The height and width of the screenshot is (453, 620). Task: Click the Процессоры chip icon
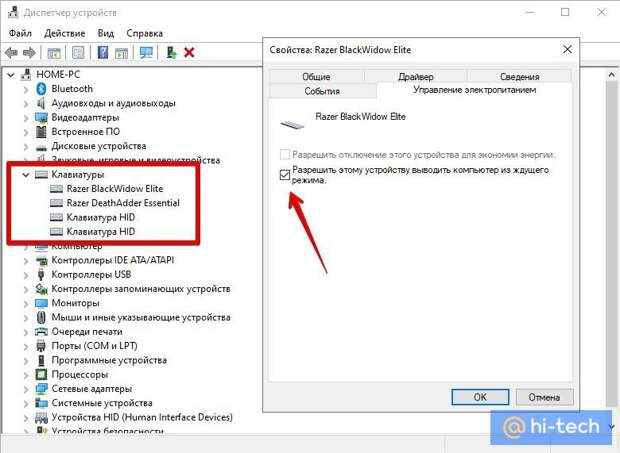[x=41, y=374]
